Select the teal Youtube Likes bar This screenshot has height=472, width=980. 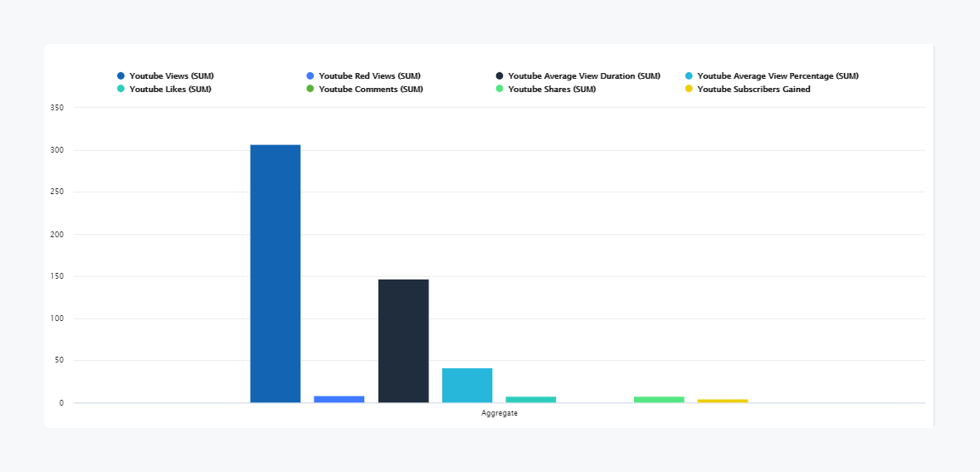click(531, 400)
